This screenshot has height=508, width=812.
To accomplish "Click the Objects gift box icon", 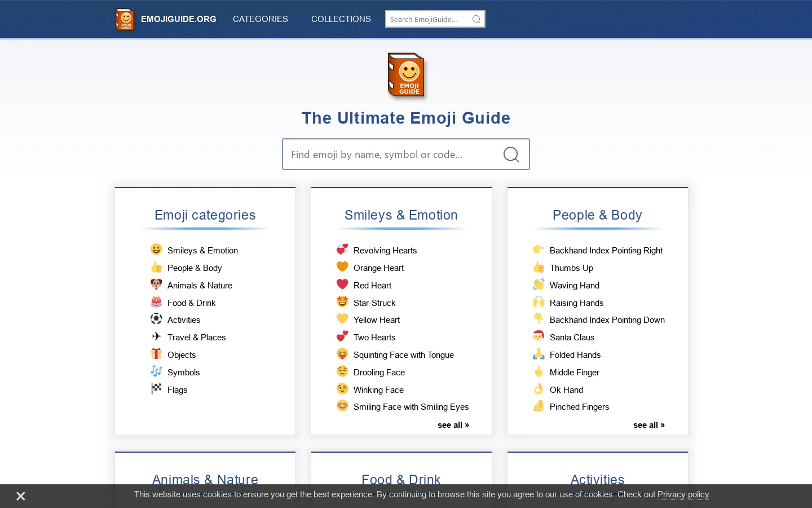I will (156, 354).
